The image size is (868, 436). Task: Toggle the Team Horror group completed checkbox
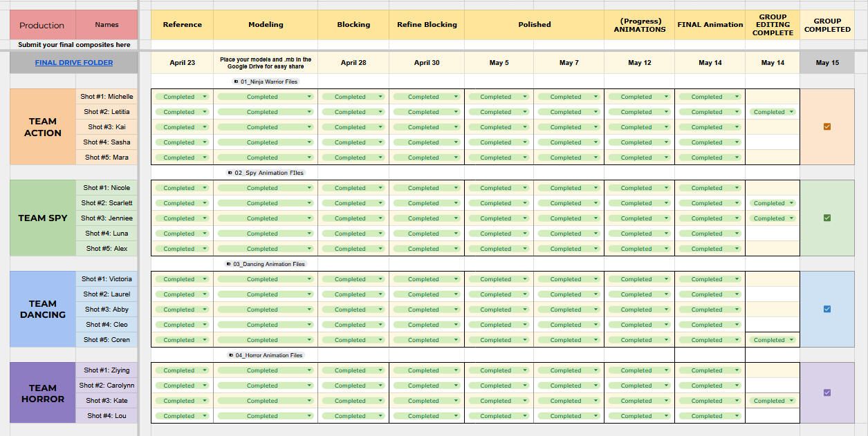(x=827, y=392)
